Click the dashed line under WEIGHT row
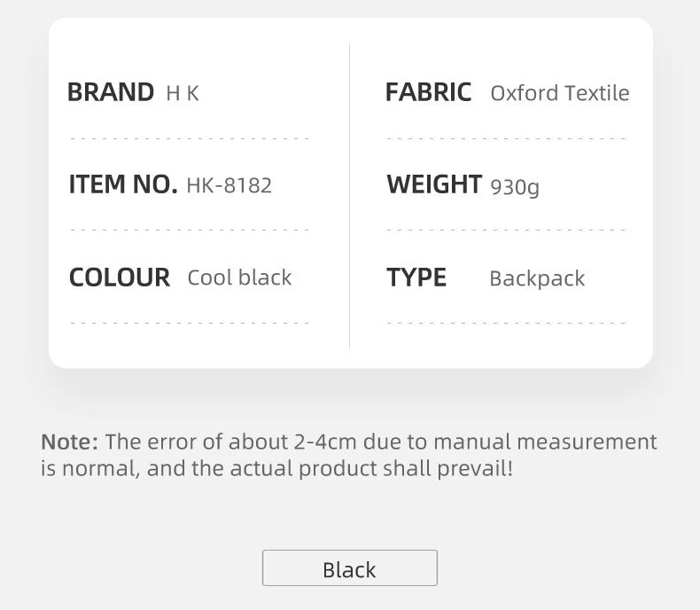Viewport: 700px width, 610px height. click(506, 231)
